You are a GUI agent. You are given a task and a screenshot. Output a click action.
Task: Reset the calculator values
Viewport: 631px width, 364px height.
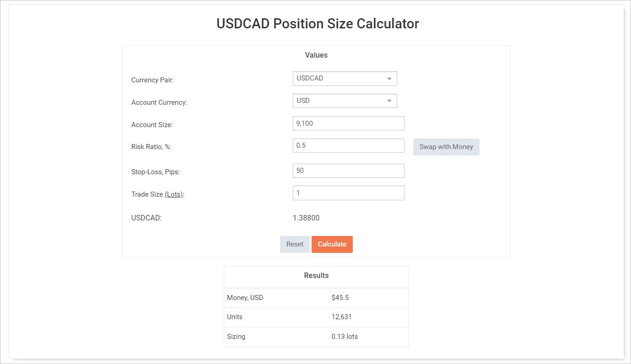(295, 244)
